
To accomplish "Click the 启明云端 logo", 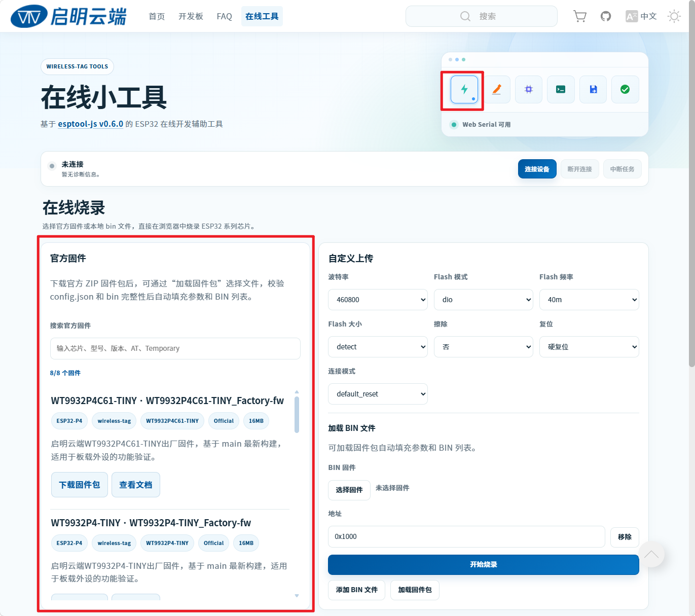I will point(68,16).
